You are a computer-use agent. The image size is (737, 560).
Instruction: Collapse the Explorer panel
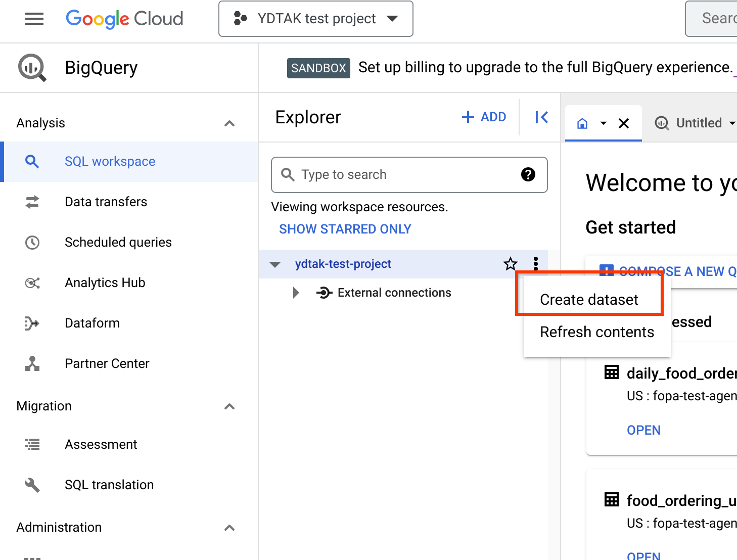click(x=541, y=117)
